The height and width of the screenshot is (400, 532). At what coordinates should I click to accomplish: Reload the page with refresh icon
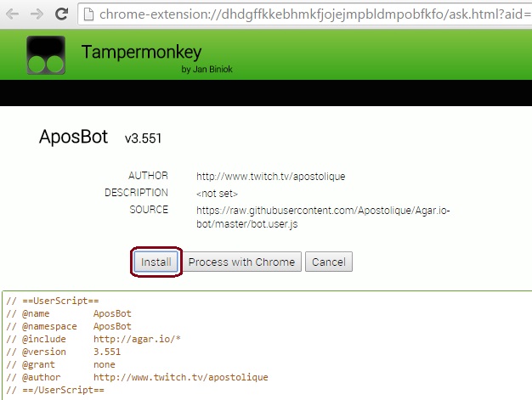pos(61,14)
